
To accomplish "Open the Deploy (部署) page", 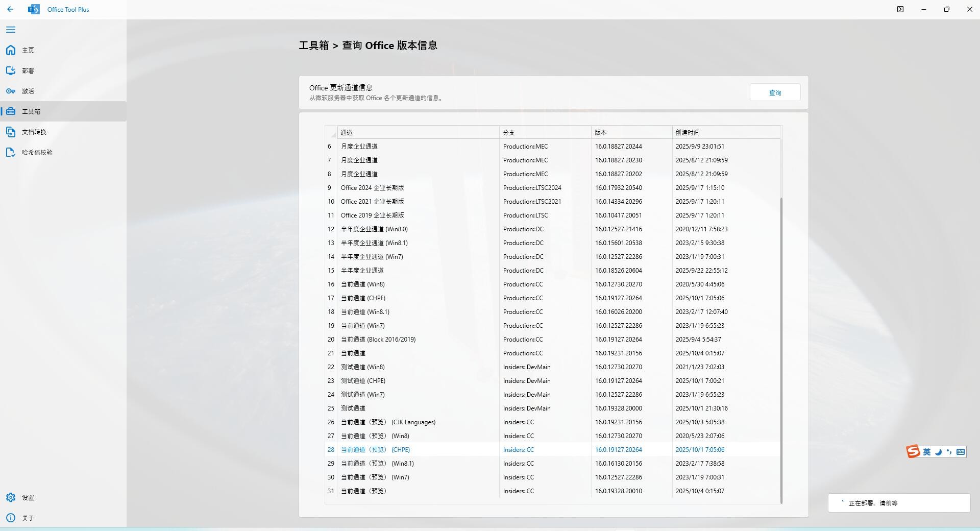I will point(28,70).
